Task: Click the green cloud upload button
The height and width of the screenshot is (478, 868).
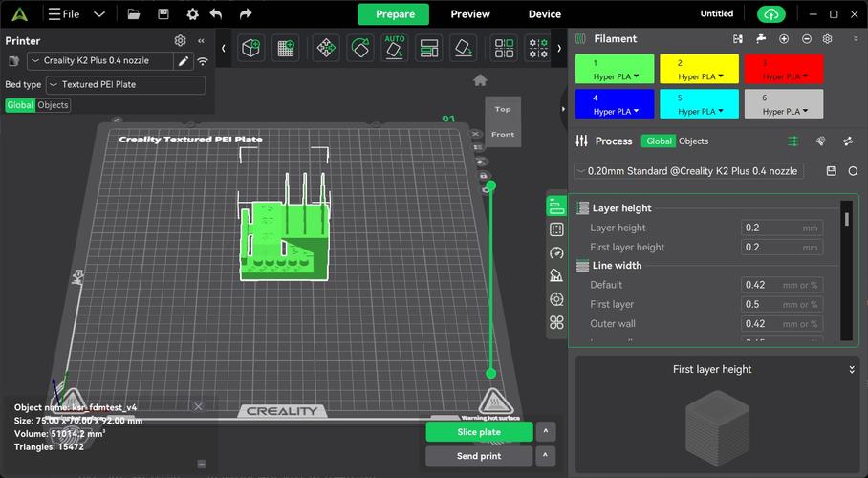Action: pos(771,14)
